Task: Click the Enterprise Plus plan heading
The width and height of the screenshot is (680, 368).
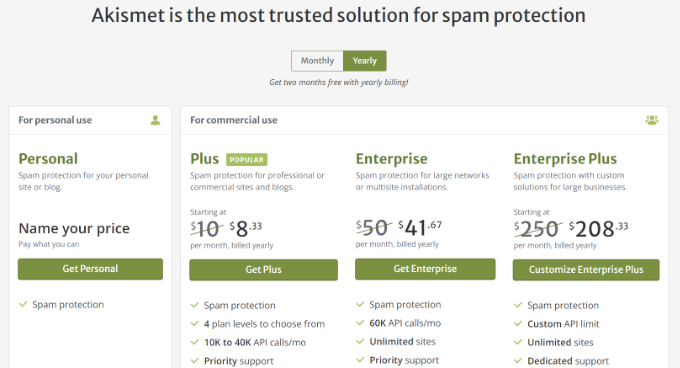Action: tap(565, 159)
